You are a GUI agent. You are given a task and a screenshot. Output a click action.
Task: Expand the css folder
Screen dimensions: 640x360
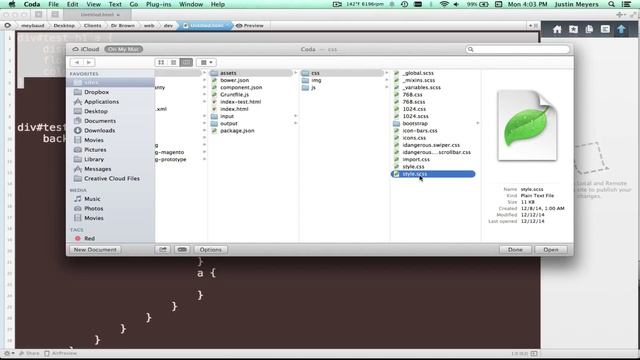point(387,73)
